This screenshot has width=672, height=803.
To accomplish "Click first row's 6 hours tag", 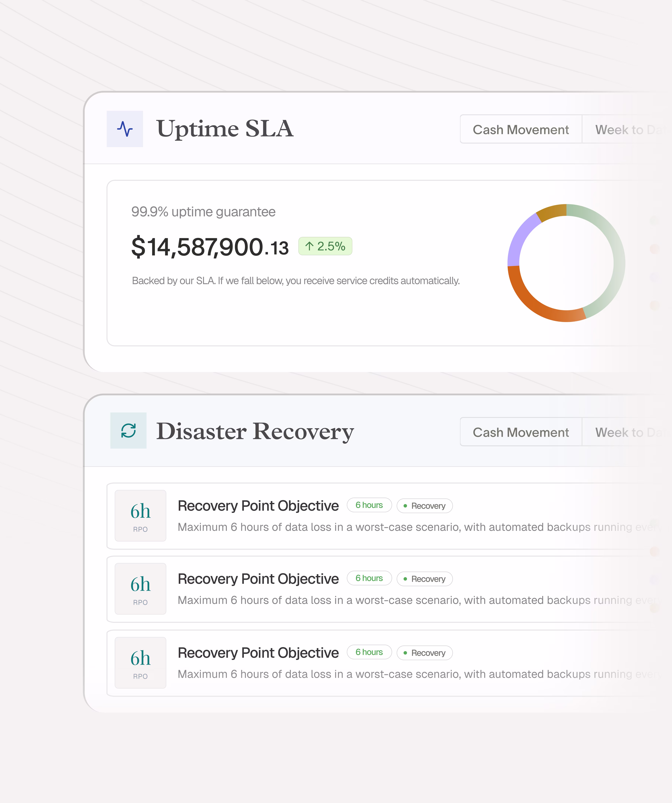I will point(369,505).
